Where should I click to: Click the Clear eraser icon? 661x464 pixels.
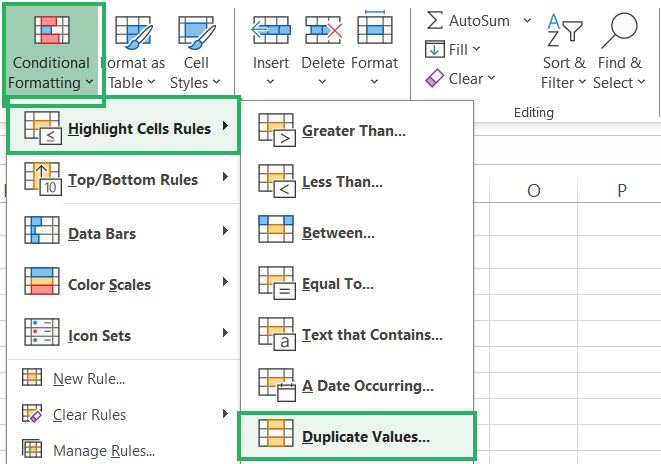point(435,78)
